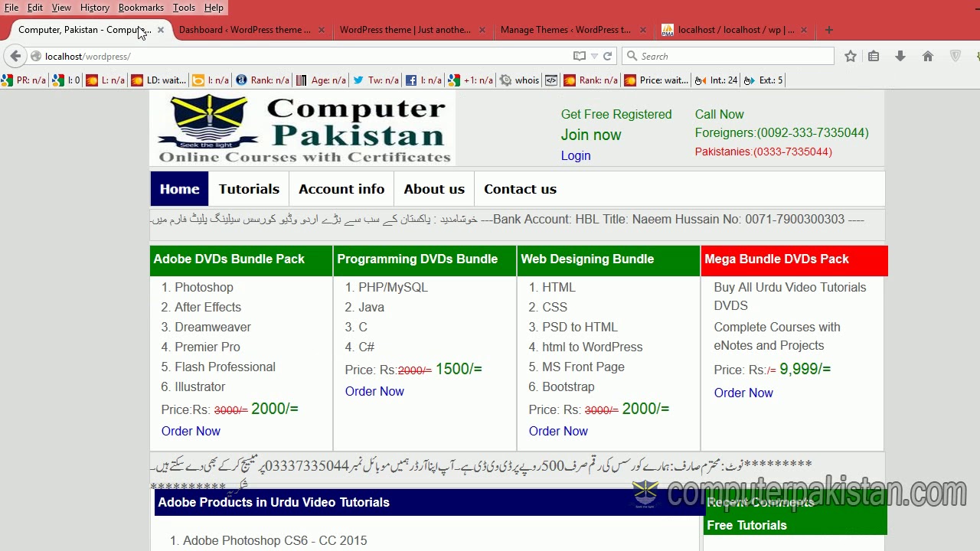Click the Login link
The width and height of the screenshot is (980, 551).
click(x=576, y=155)
